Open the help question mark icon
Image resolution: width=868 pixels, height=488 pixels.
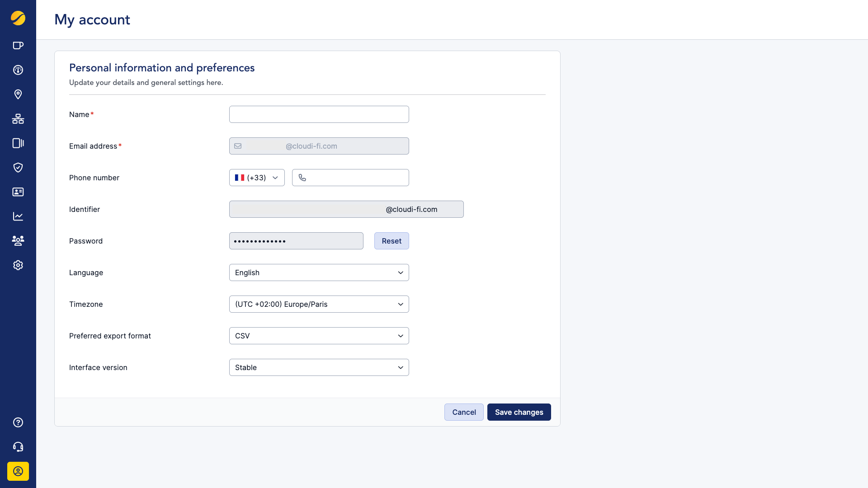pos(18,422)
